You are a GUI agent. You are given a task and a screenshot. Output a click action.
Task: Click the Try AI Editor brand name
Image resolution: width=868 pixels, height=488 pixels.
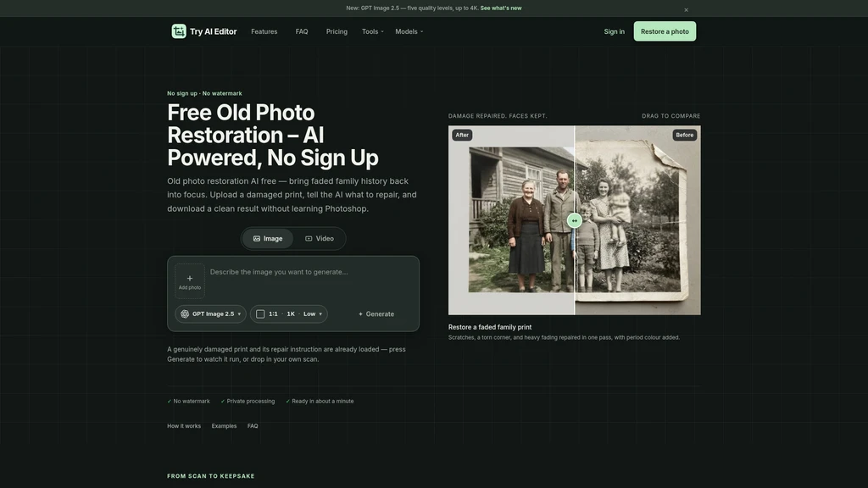click(x=213, y=31)
